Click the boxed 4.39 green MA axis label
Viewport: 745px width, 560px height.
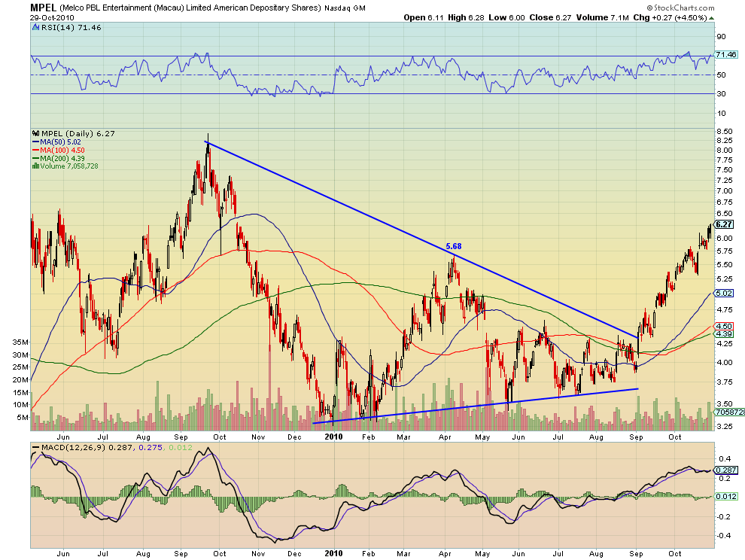pos(724,334)
